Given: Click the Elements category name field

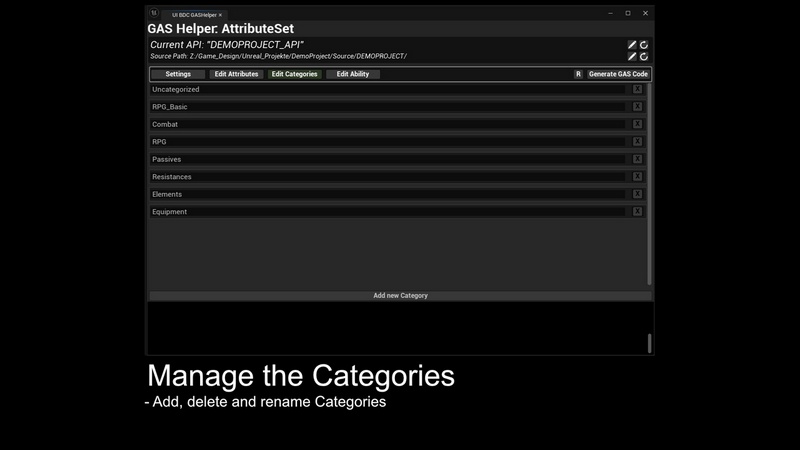Looking at the screenshot, I should coord(388,194).
